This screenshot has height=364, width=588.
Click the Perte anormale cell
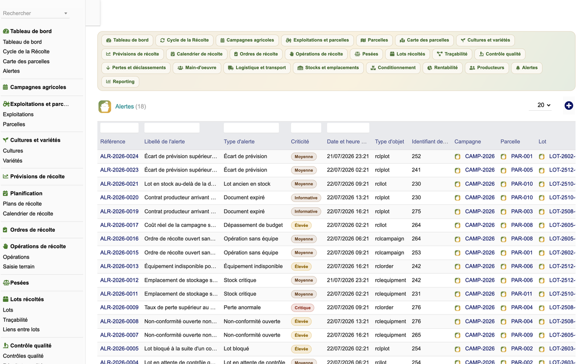point(242,308)
